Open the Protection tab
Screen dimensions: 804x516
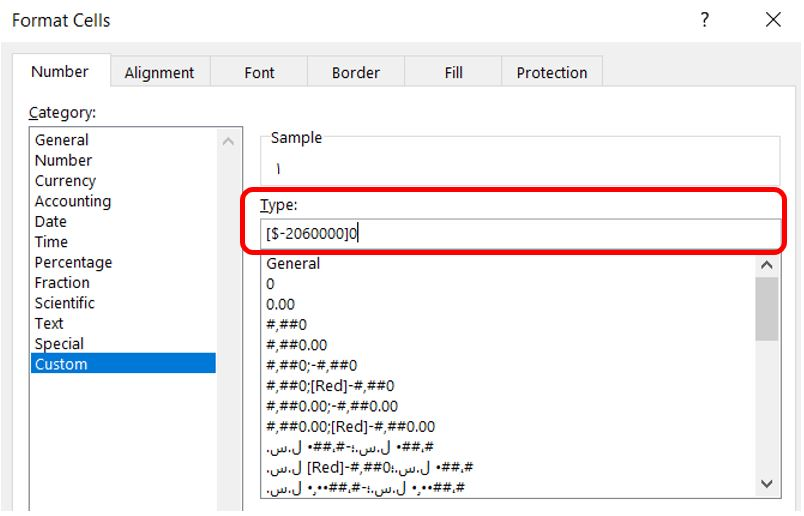[552, 72]
